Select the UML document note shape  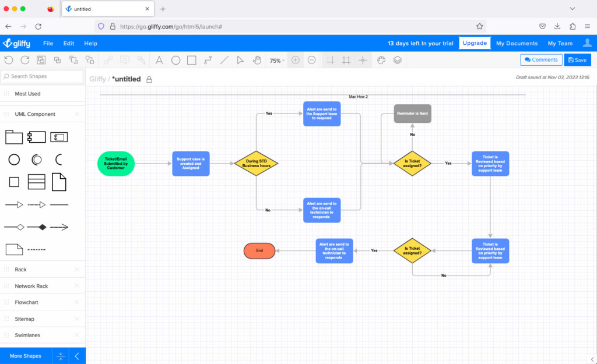(59, 182)
